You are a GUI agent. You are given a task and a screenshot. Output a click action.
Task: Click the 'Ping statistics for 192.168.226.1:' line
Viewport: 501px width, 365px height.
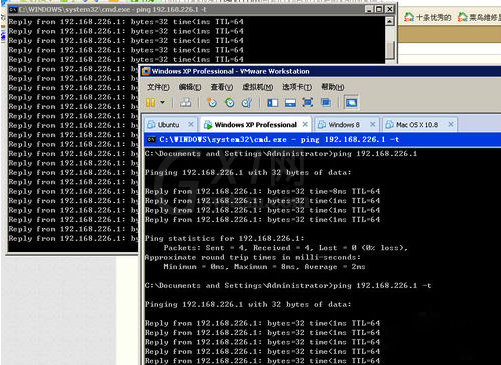(225, 239)
